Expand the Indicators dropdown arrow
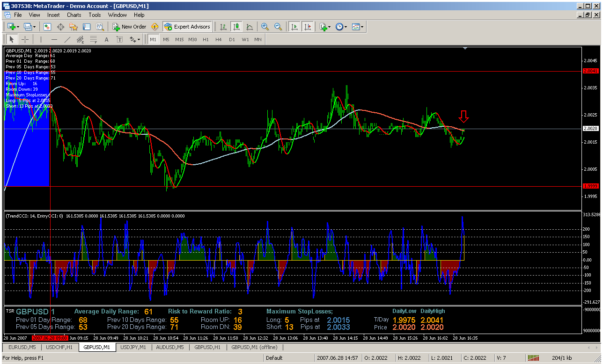603x364 pixels. pos(329,27)
